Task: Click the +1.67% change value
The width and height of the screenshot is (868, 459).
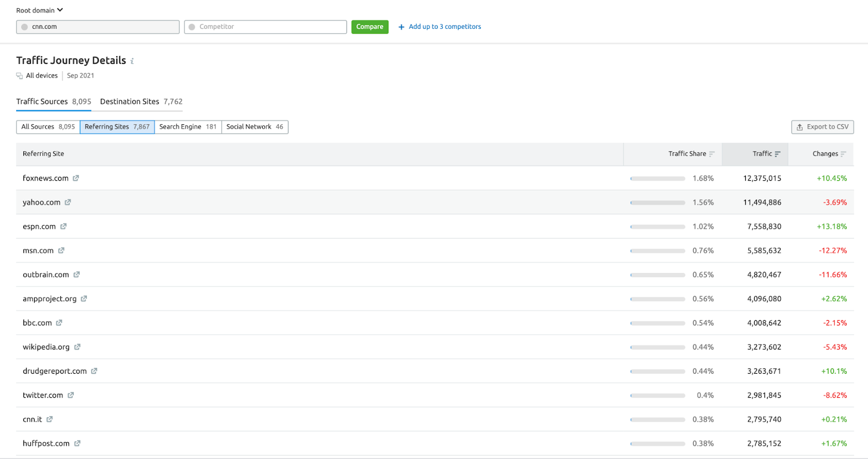Action: [x=834, y=444]
